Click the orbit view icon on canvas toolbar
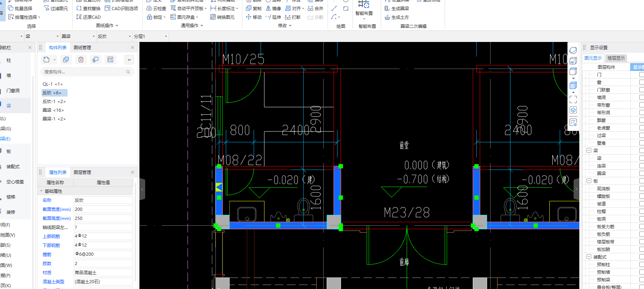The height and width of the screenshot is (289, 644). [573, 50]
